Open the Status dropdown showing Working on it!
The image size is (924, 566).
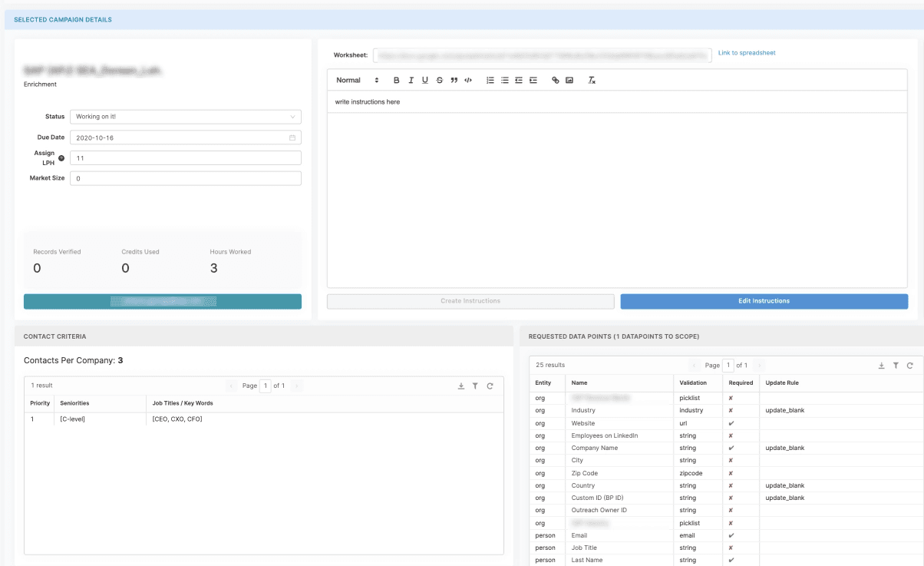click(186, 117)
